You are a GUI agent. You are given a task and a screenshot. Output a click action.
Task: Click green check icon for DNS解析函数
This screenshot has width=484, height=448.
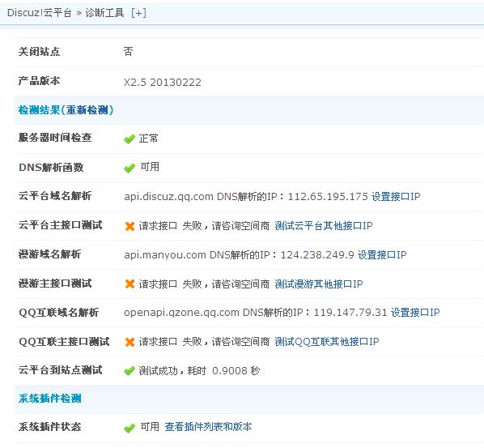click(129, 168)
